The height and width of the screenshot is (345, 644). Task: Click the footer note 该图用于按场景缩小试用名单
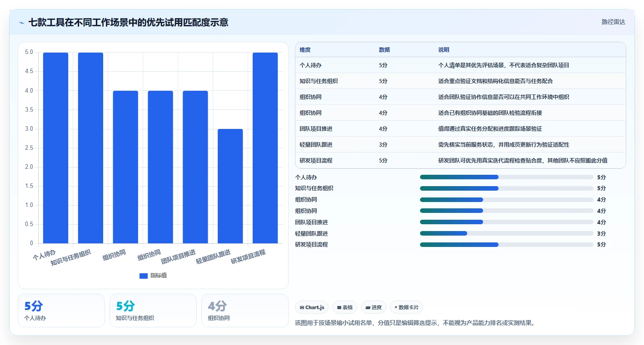tap(415, 323)
